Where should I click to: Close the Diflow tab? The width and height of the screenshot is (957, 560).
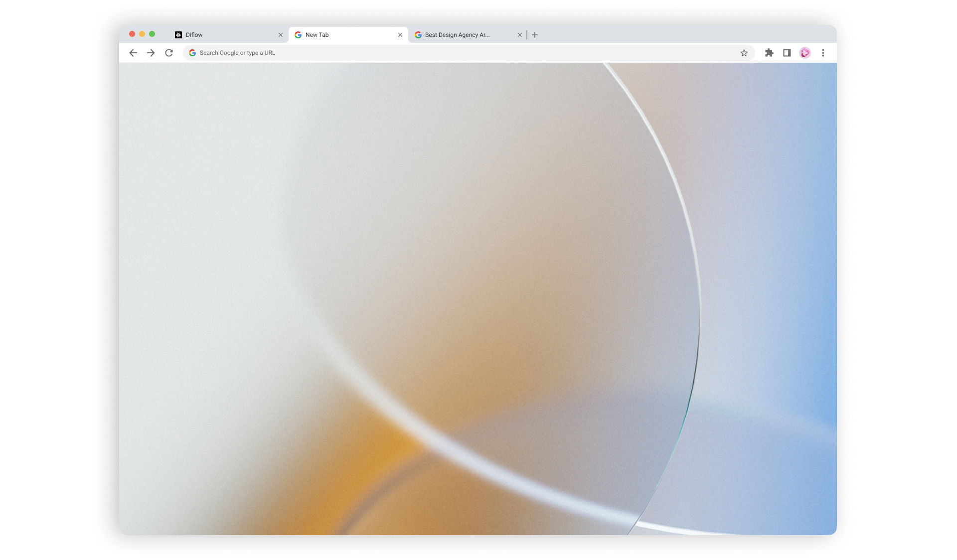click(281, 35)
